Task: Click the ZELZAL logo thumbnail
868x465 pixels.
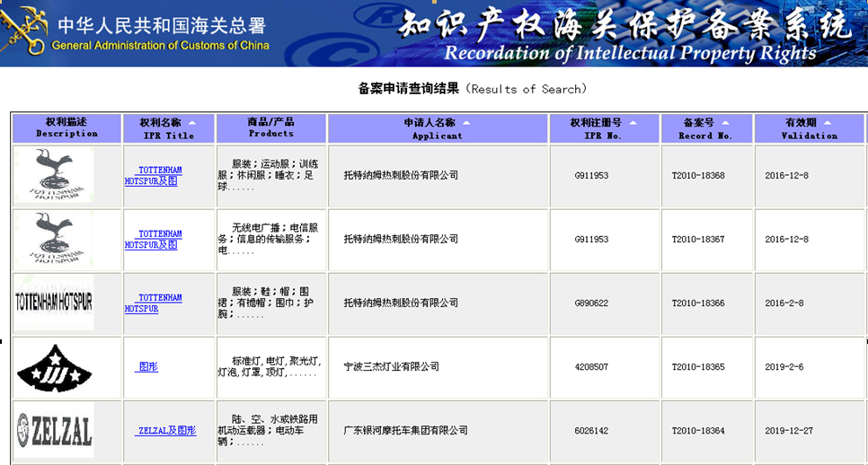Action: coord(54,430)
